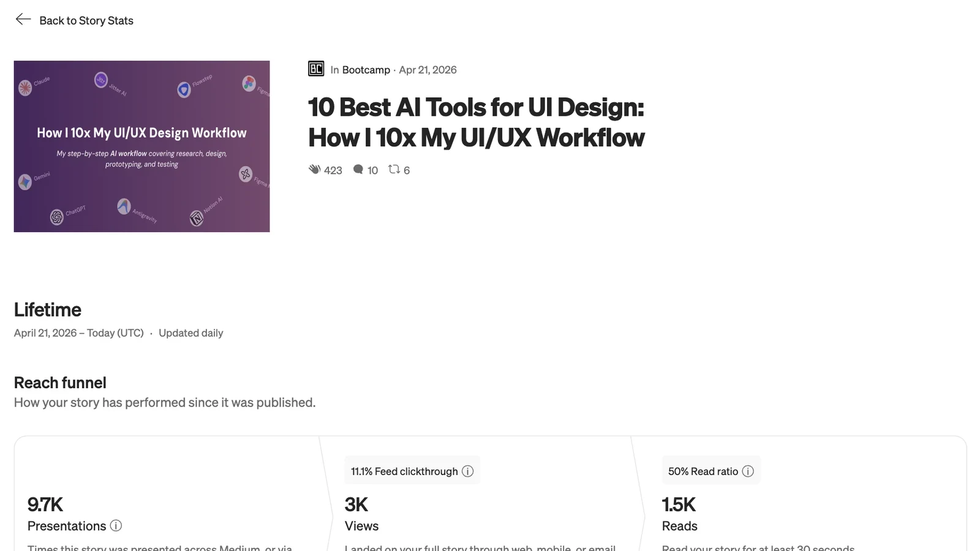980x551 pixels.
Task: Click the '11.1% Feed clickthrough' label
Action: 404,471
